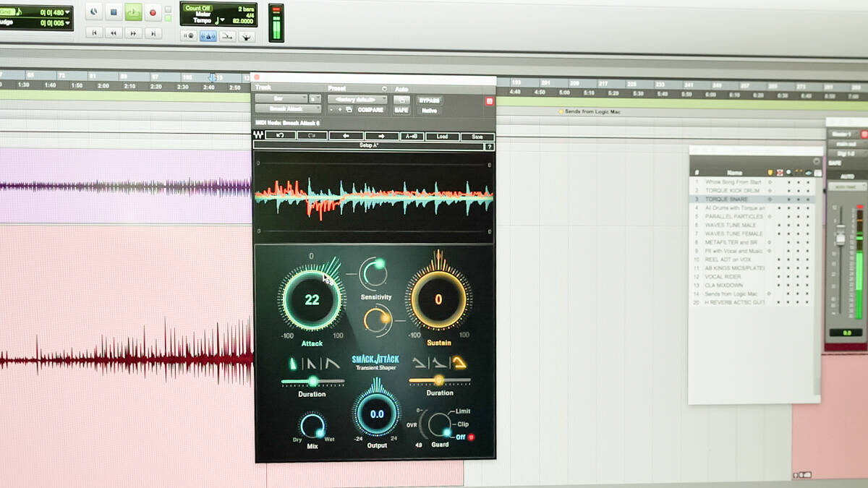Click the COMPARE button in plug-in header
This screenshot has width=868, height=488.
pos(370,110)
